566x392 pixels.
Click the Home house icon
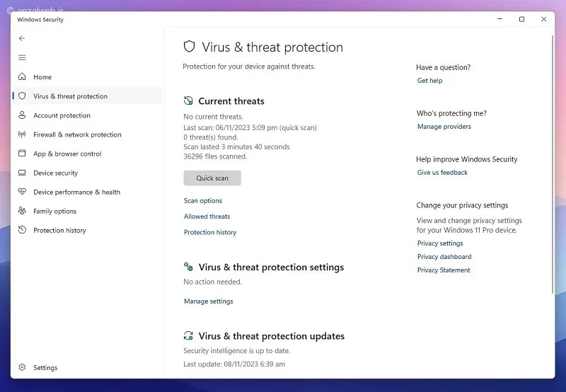click(x=22, y=76)
